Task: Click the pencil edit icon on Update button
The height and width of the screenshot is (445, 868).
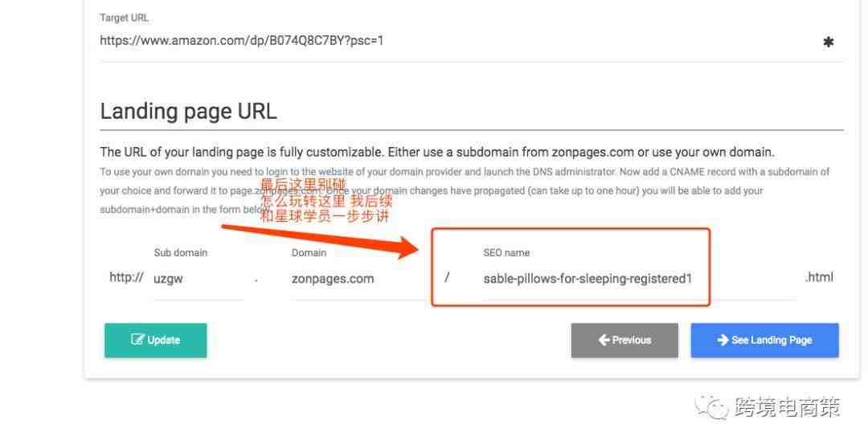Action: click(137, 339)
